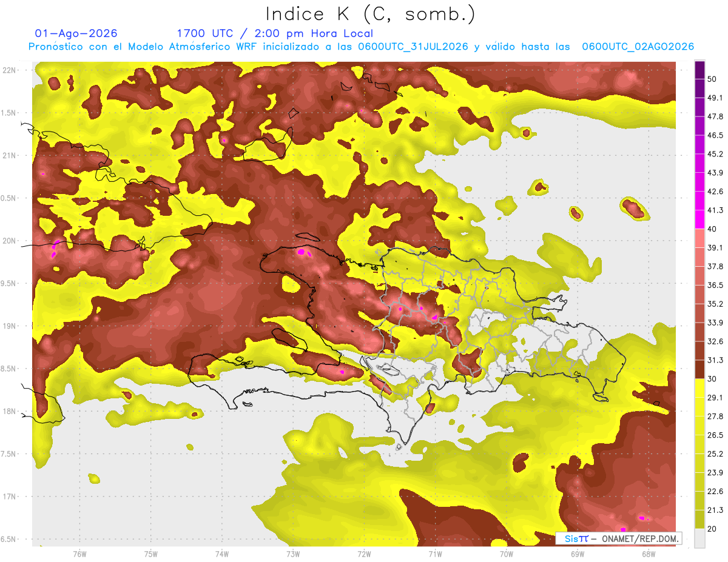Click the legend value "23.9"
The image size is (728, 562).
(715, 472)
